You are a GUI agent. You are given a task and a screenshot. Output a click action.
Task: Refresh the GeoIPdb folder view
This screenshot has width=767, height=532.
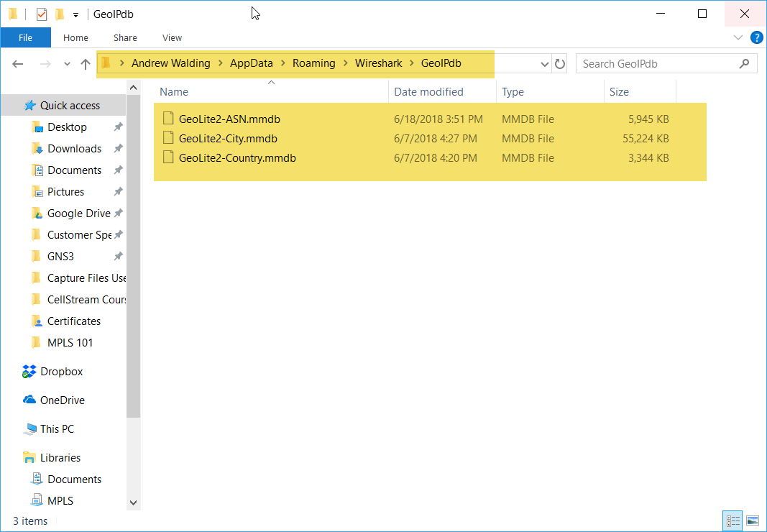pyautogui.click(x=561, y=64)
